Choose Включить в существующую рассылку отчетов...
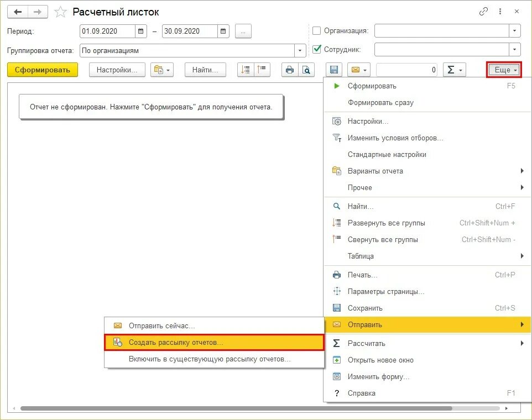 214,359
